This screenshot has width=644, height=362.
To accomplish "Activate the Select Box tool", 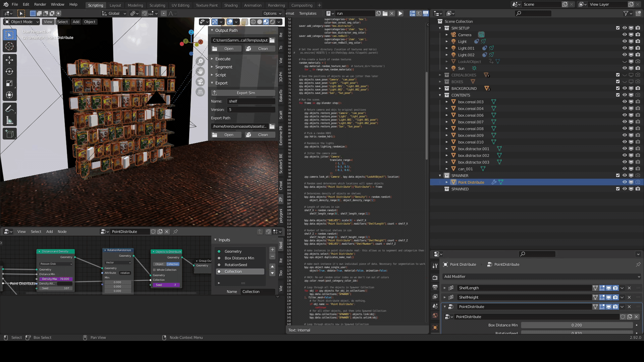I will pyautogui.click(x=9, y=35).
